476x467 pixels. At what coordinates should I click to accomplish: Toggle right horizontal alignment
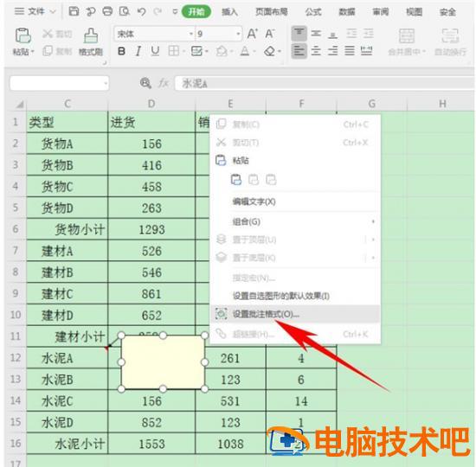(x=332, y=51)
